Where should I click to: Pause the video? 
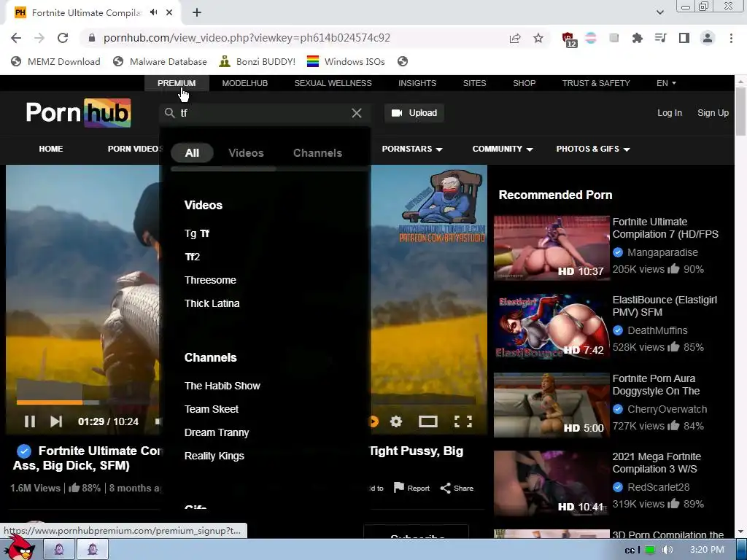pyautogui.click(x=29, y=421)
